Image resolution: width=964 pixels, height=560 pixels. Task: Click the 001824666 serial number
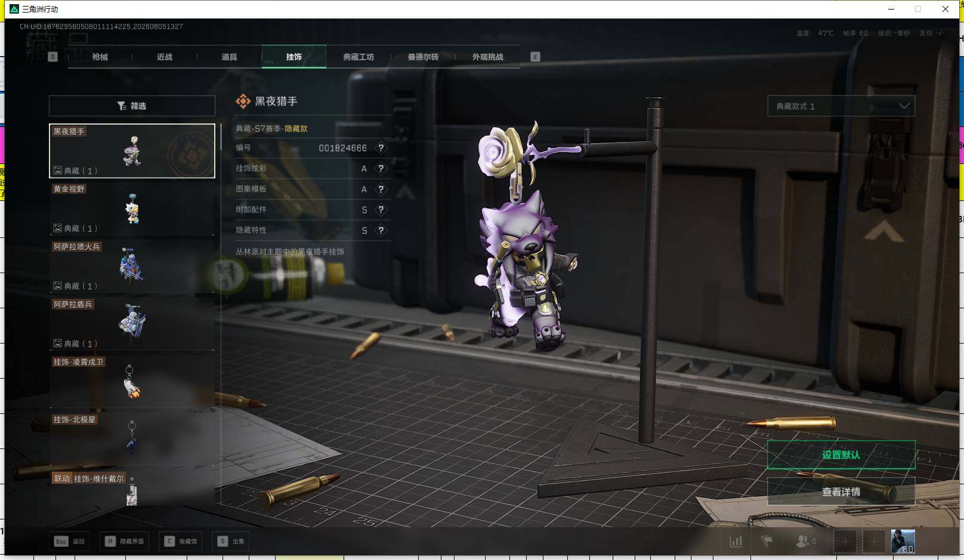342,148
